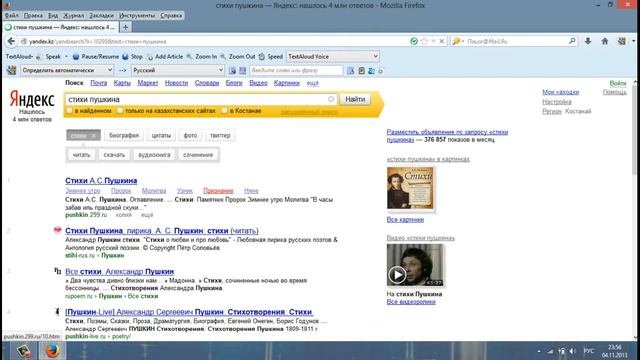
Task: Click Speed in the TextAloud toolbar
Action: click(271, 56)
